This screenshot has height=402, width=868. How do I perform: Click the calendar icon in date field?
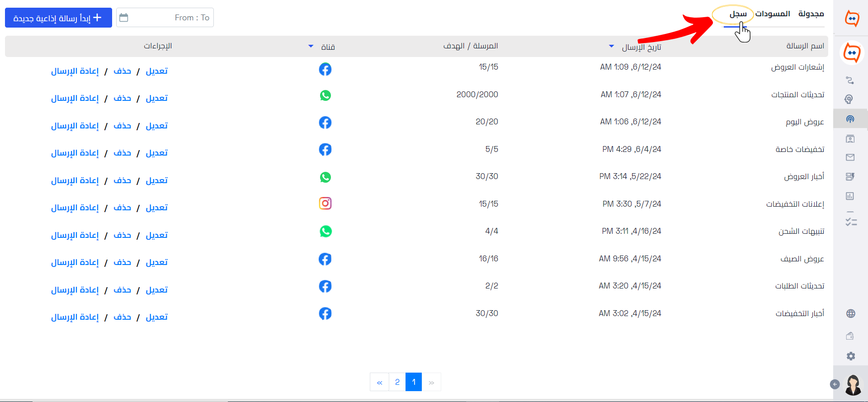123,18
